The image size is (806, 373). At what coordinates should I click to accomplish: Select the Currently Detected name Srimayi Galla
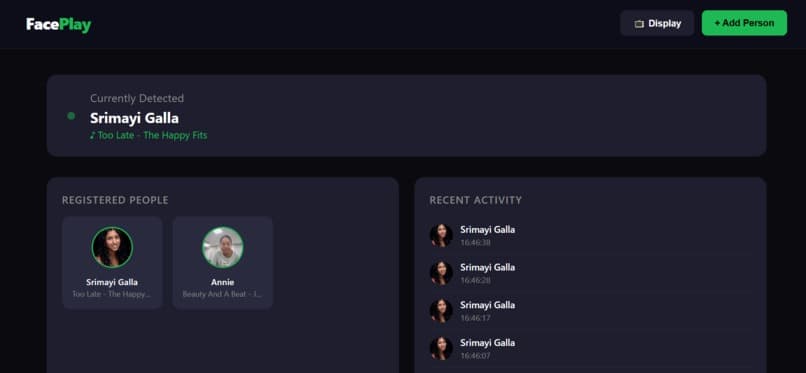(x=134, y=118)
